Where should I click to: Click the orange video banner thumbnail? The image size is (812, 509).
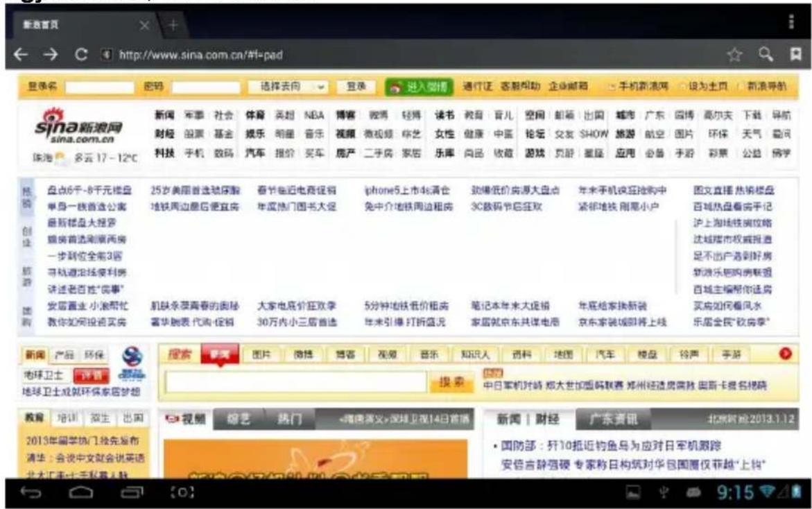point(316,459)
